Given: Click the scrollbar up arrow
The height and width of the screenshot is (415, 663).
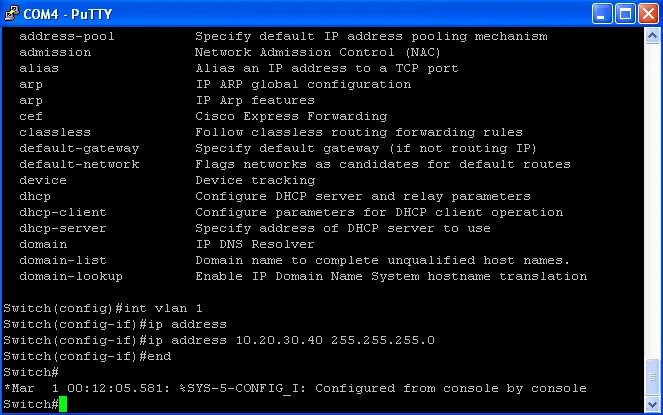Looking at the screenshot, I should (x=652, y=36).
